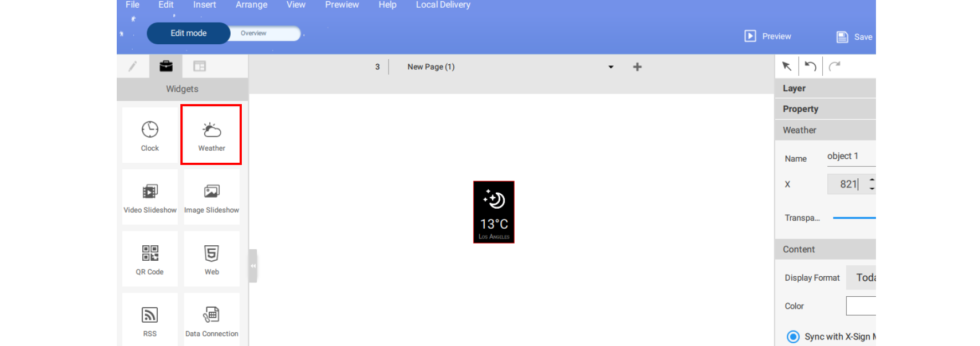Click the undo arrow icon
The image size is (980, 346).
pyautogui.click(x=810, y=66)
